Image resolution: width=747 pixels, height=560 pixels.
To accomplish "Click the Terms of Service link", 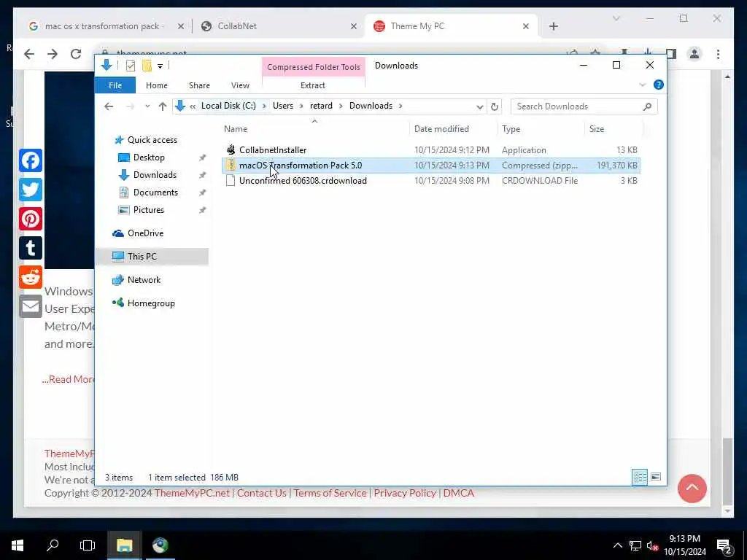I will [x=330, y=493].
